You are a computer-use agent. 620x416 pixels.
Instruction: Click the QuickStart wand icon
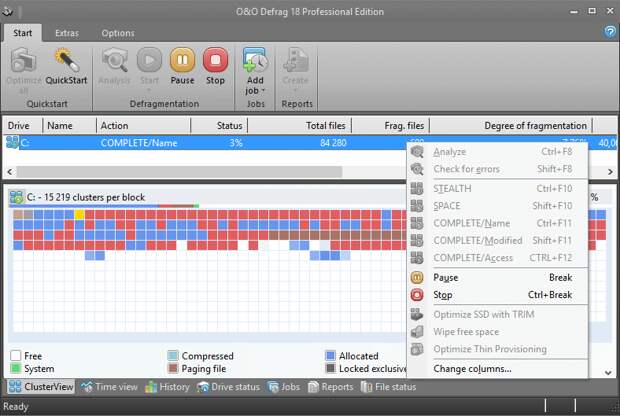point(67,62)
